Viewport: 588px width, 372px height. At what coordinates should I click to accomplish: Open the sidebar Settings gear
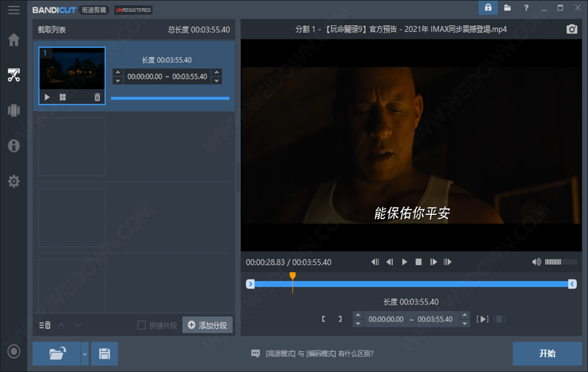(x=13, y=182)
